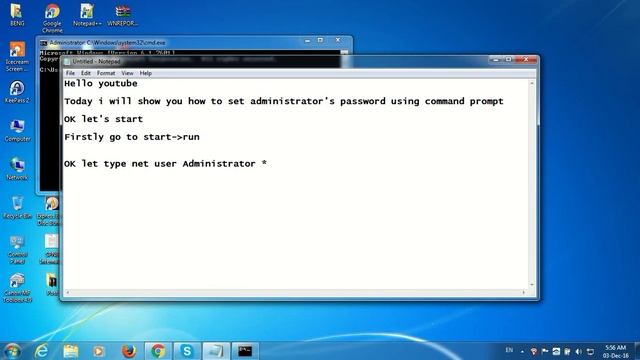Click the volume speaker tray icon
The height and width of the screenshot is (360, 640).
click(x=579, y=351)
